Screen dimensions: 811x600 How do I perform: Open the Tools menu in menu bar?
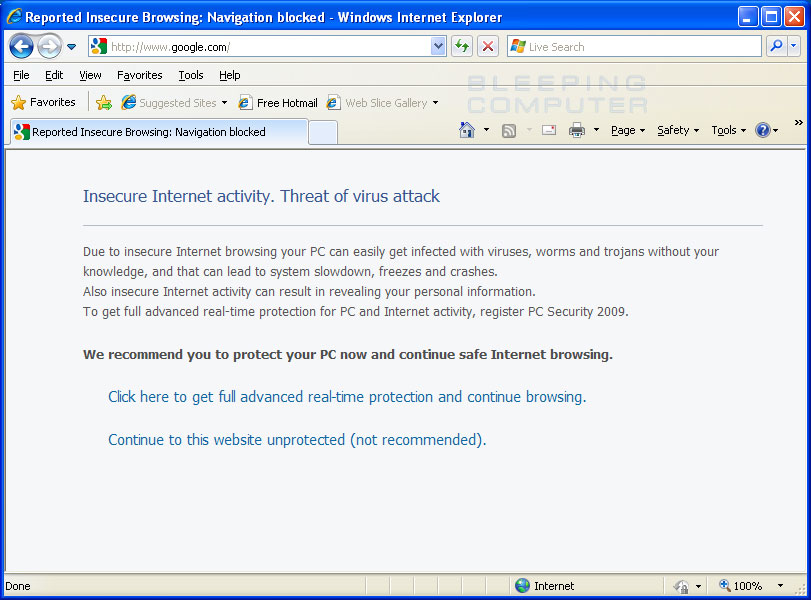tap(191, 76)
